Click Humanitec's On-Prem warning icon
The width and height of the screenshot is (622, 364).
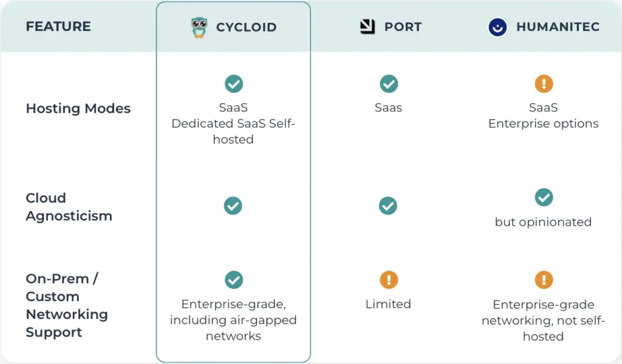click(x=544, y=280)
